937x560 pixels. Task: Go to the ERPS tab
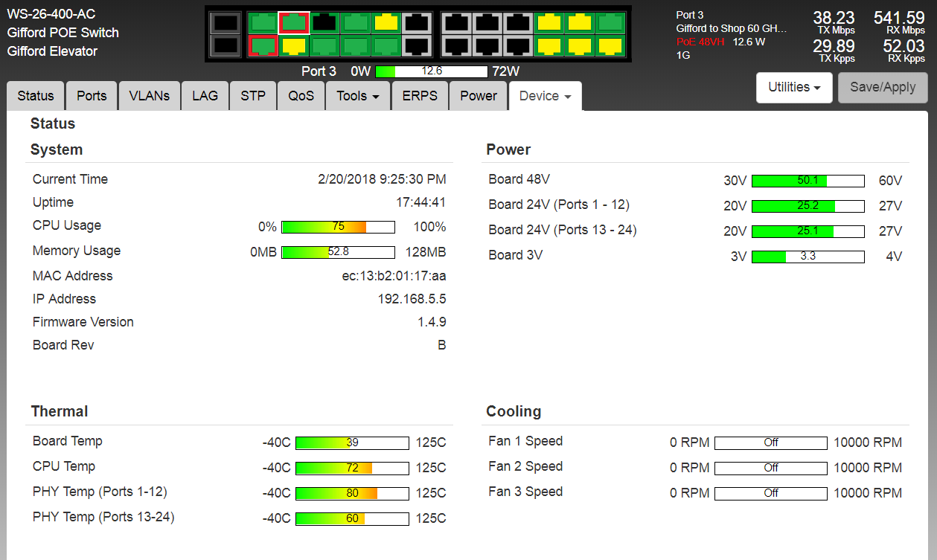pos(420,96)
